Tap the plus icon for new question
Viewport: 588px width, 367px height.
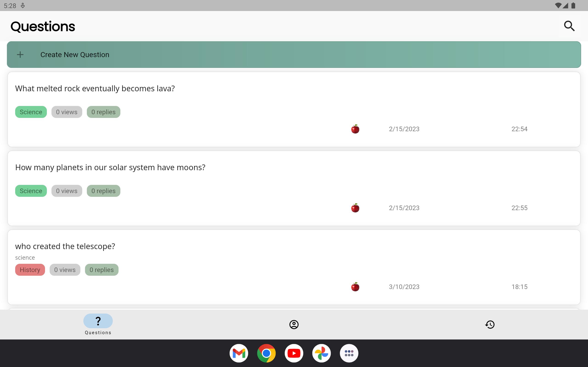click(x=20, y=55)
